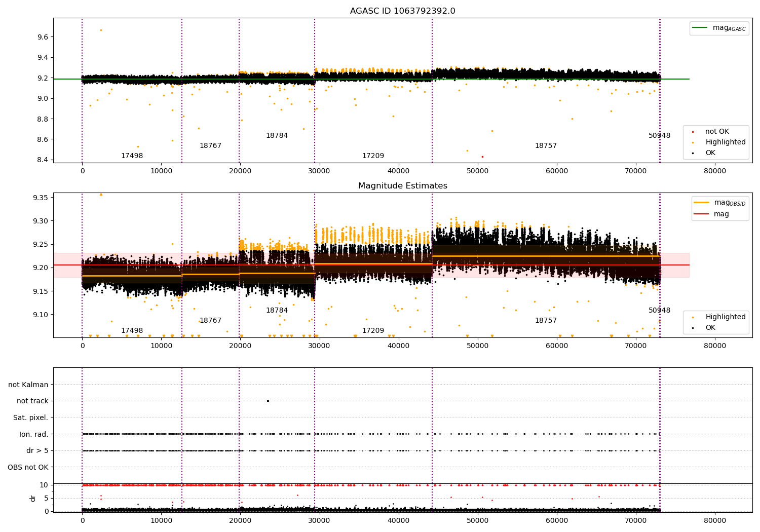Click the rotated 'dr' axis label

click(x=33, y=498)
